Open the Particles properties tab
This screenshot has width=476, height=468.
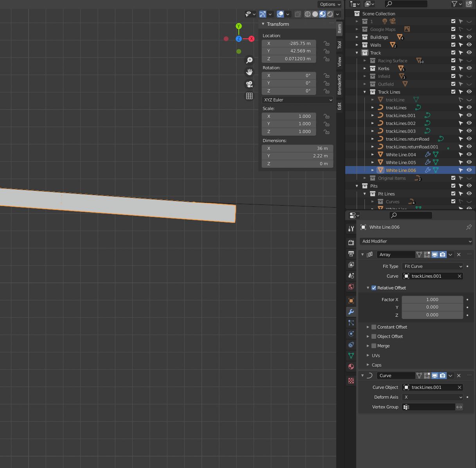(x=351, y=323)
